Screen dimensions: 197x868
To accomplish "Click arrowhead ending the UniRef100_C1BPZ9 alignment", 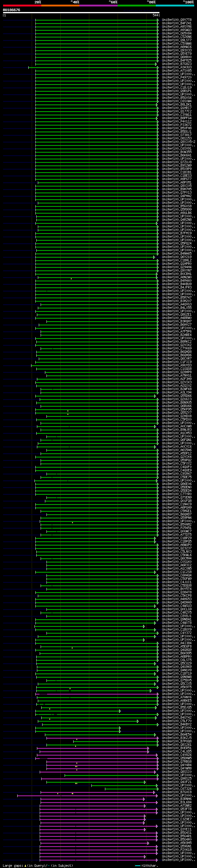I will [x=155, y=539].
